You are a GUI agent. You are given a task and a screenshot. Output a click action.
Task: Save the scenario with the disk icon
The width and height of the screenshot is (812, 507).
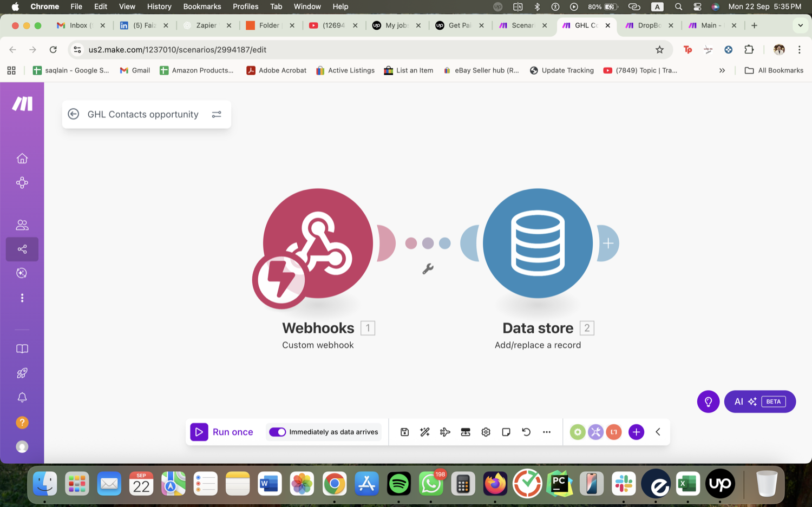pyautogui.click(x=404, y=432)
